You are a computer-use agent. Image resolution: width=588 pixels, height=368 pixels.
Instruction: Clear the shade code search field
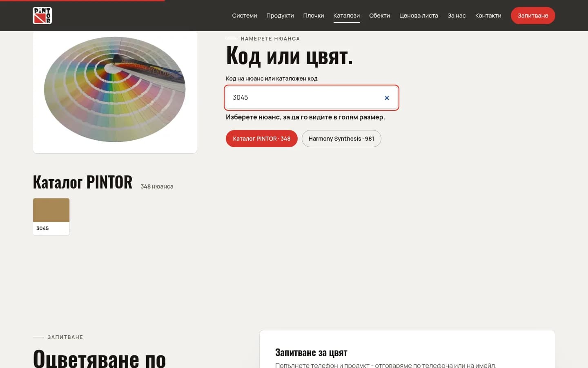387,98
